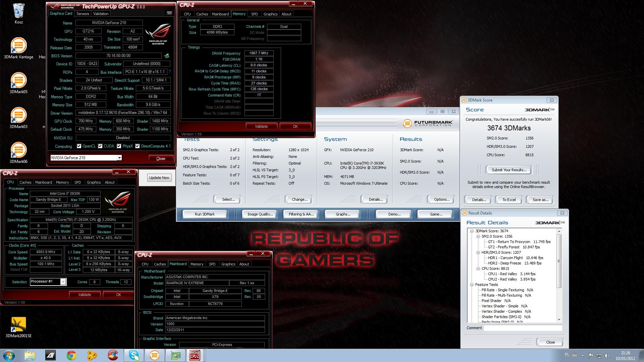This screenshot has height=362, width=644.
Task: Switch to the GPU-Z taskbar button
Action: tap(175, 355)
